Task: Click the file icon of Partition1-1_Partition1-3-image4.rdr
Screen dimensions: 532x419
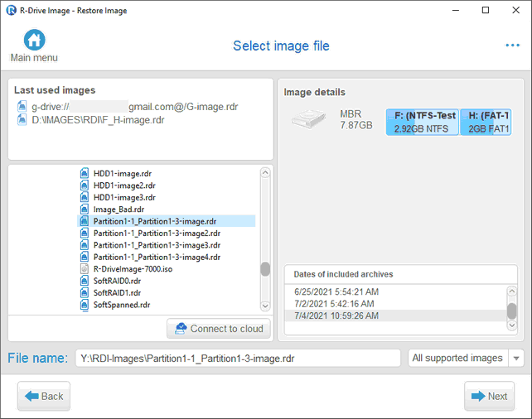Action: (x=85, y=257)
